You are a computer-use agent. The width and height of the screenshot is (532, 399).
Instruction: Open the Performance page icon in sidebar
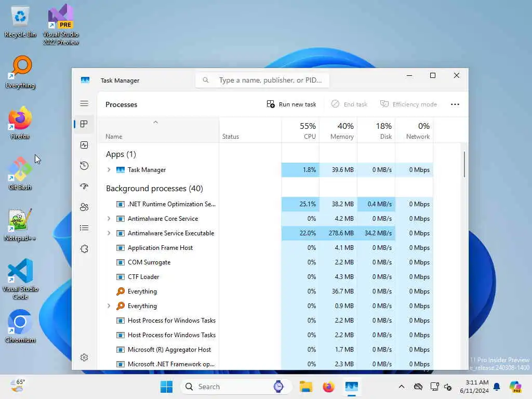(x=84, y=145)
